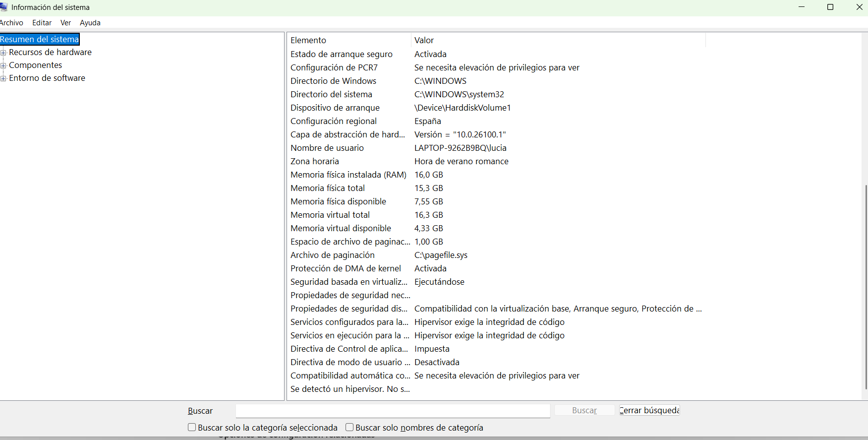Image resolution: width=868 pixels, height=440 pixels.
Task: Select the Zona horaria row
Action: click(496, 161)
